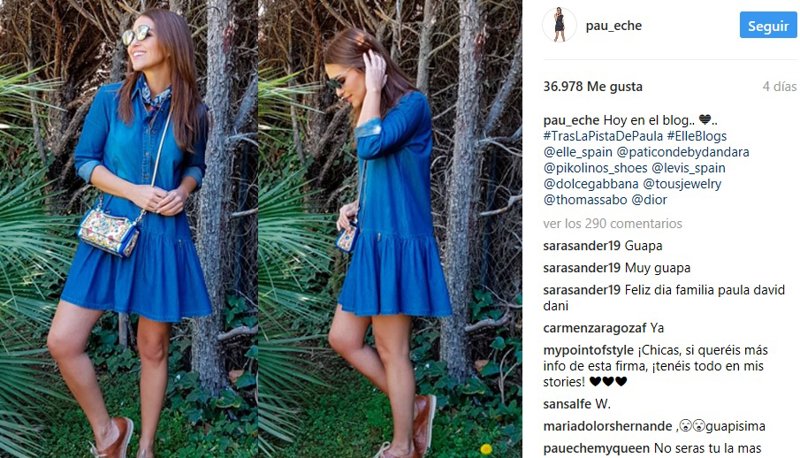
Task: Visit the @paticondebydandara mention
Action: click(683, 152)
